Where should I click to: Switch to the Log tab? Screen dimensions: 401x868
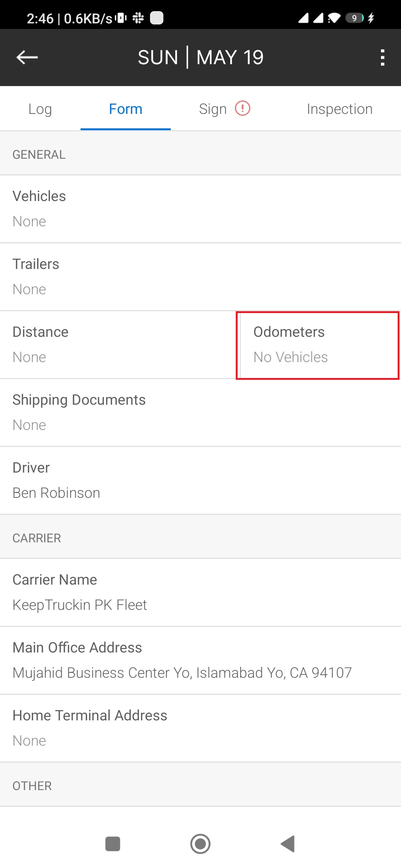[40, 109]
